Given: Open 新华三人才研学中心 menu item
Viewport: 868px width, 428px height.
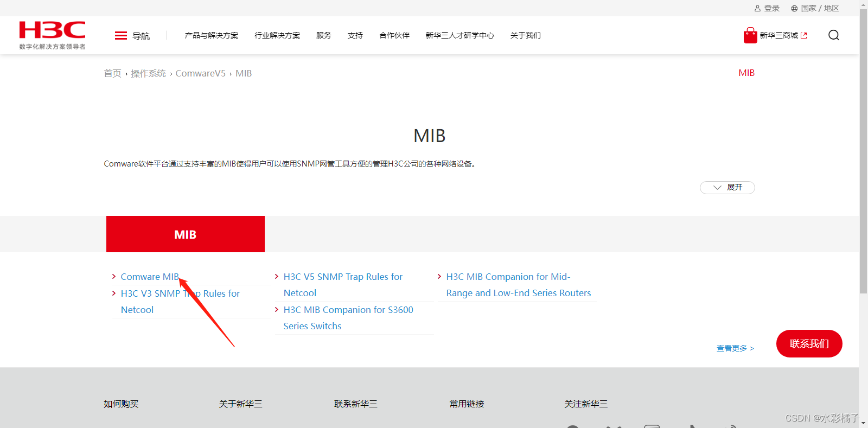Looking at the screenshot, I should tap(460, 35).
